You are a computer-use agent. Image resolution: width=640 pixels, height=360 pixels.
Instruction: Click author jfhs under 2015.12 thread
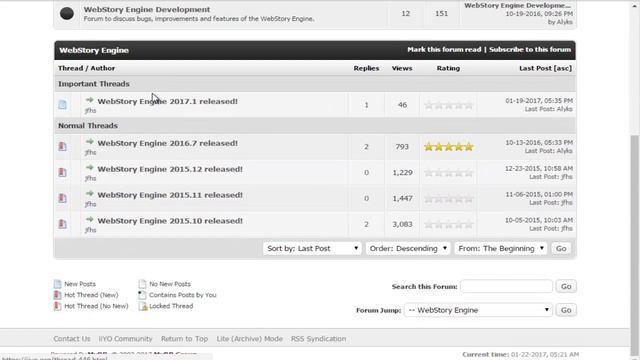91,178
